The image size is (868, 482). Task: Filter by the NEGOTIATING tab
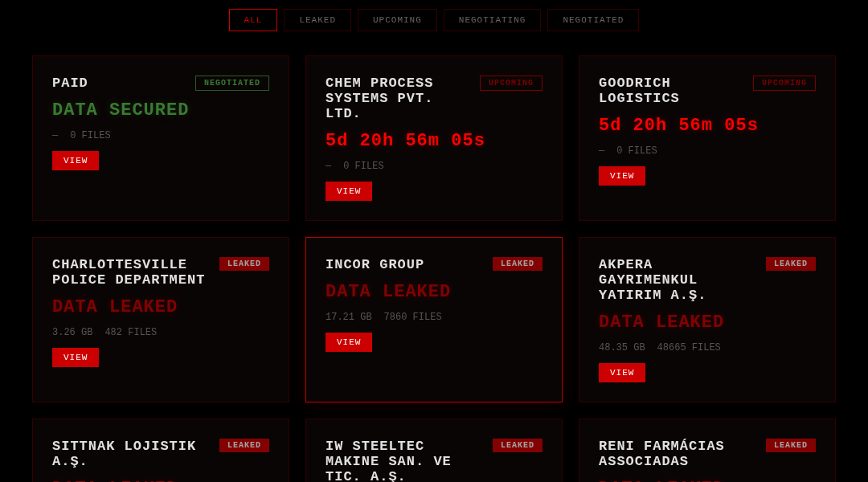point(492,20)
